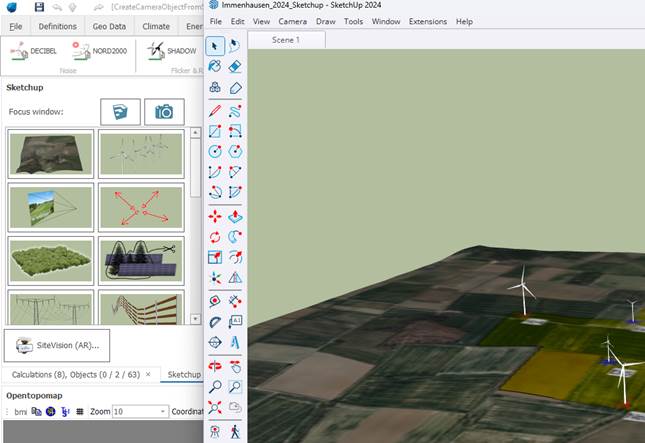
Task: Select the Tag tool icon
Action: (234, 87)
